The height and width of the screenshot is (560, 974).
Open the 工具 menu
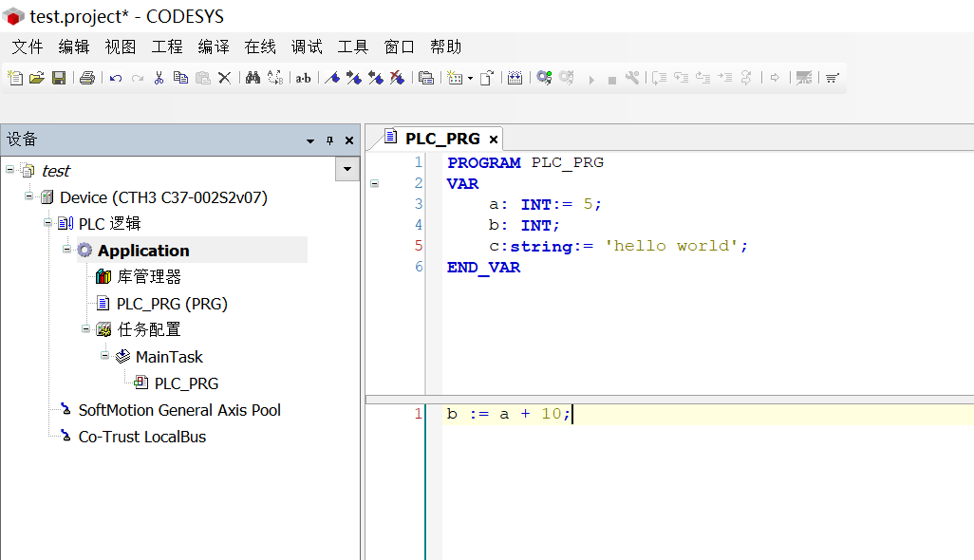(x=351, y=46)
